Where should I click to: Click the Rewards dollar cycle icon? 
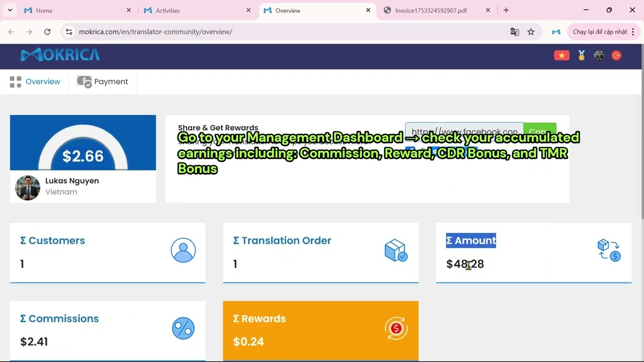pyautogui.click(x=396, y=328)
